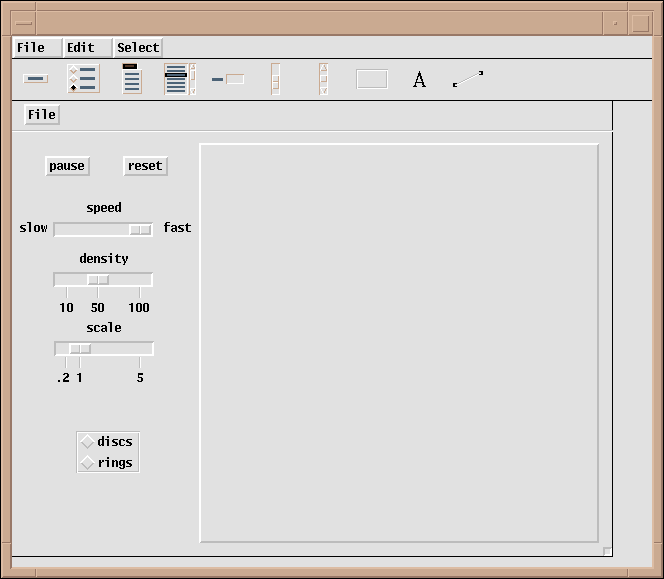Pick the radio button list widget icon

pos(83,79)
